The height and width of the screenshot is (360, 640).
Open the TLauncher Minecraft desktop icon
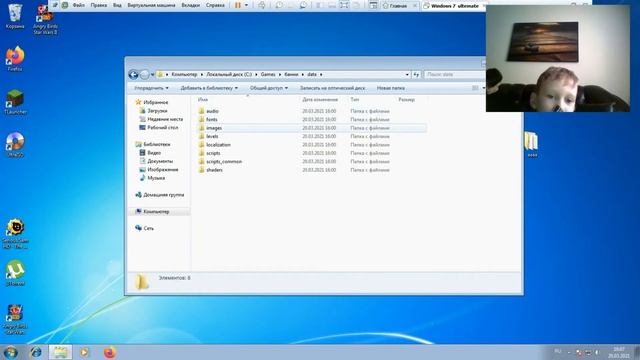tap(15, 102)
